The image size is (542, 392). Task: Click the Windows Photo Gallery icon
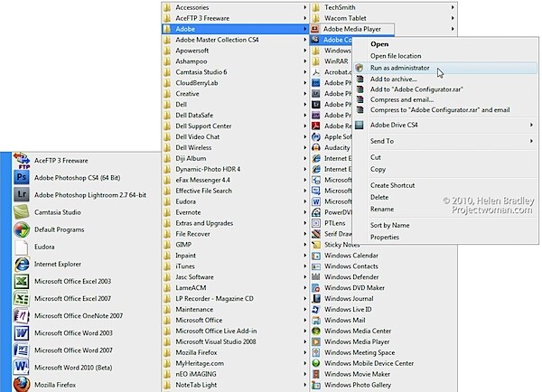click(x=316, y=385)
